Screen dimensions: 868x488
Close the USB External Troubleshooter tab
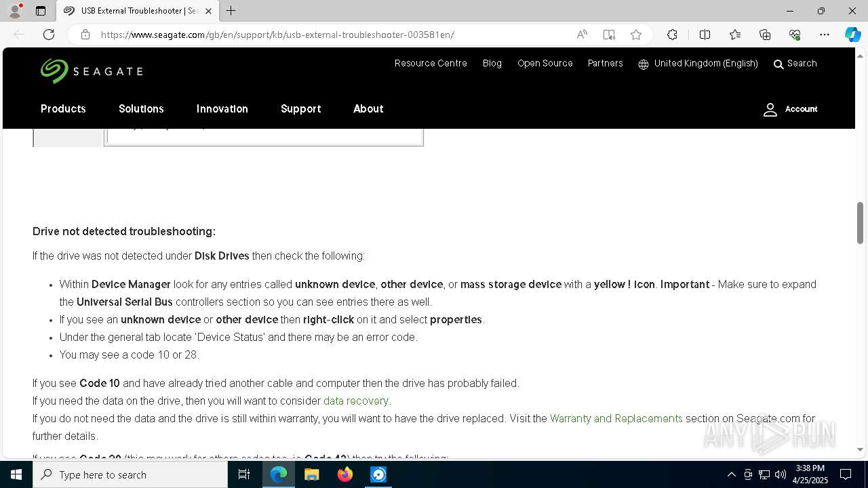point(209,11)
